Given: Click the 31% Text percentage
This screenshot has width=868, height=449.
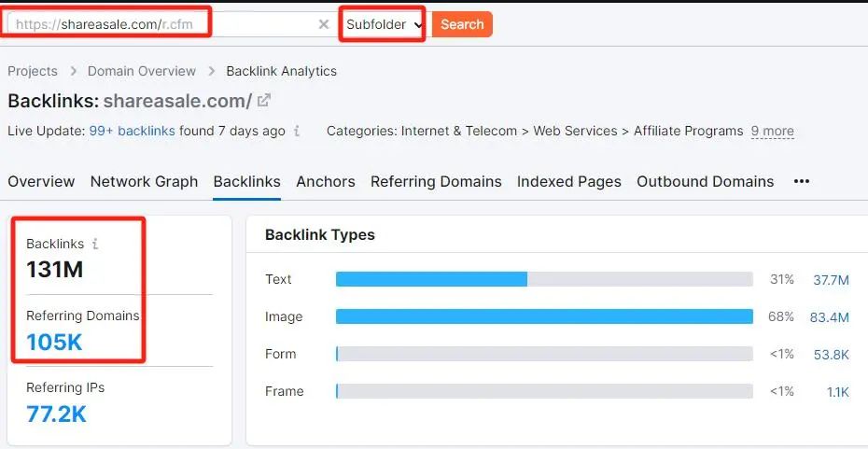Looking at the screenshot, I should (781, 280).
